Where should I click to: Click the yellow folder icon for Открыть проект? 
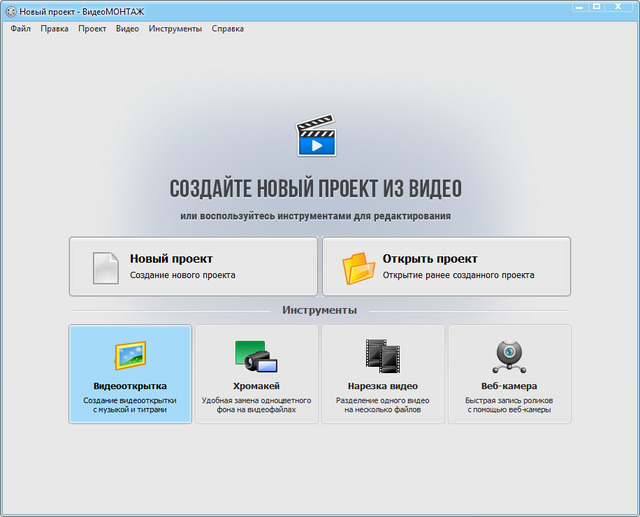[x=357, y=267]
